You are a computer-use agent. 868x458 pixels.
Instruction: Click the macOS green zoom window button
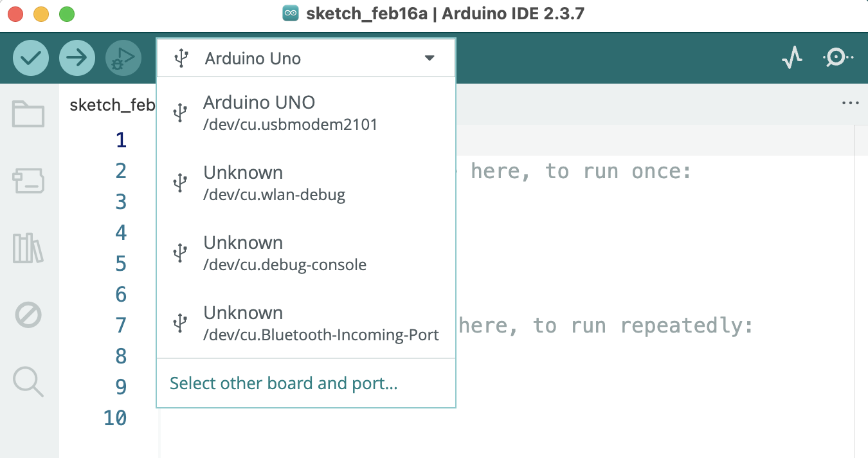[66, 14]
